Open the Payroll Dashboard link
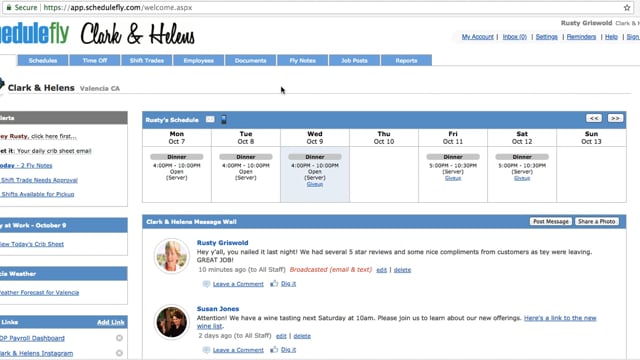 [x=32, y=338]
